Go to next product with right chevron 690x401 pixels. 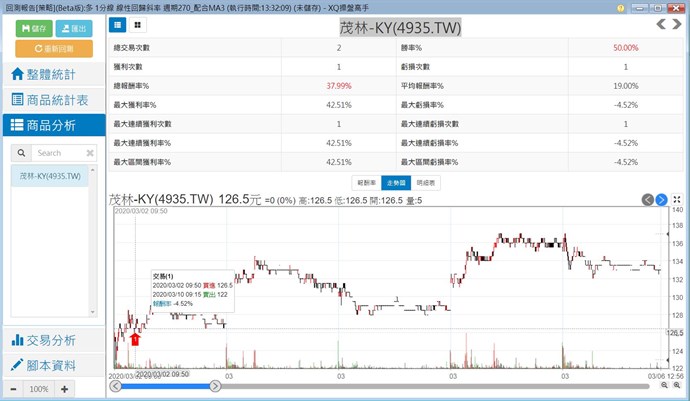coord(677,25)
